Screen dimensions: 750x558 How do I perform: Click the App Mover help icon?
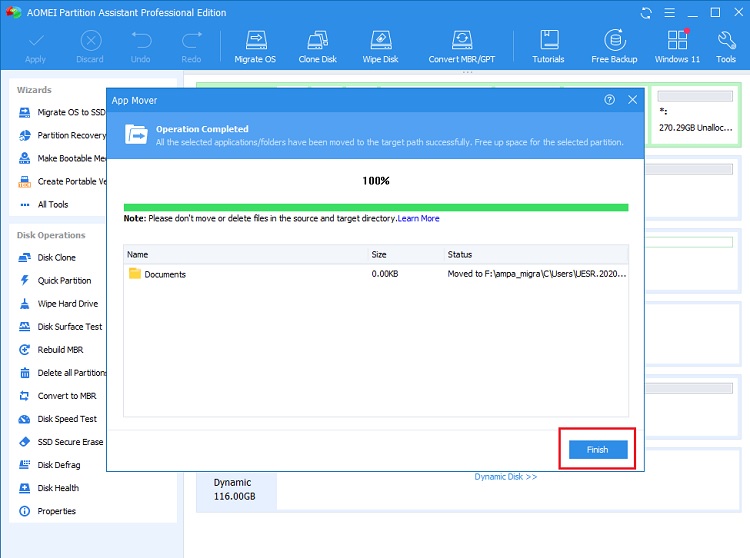point(609,100)
